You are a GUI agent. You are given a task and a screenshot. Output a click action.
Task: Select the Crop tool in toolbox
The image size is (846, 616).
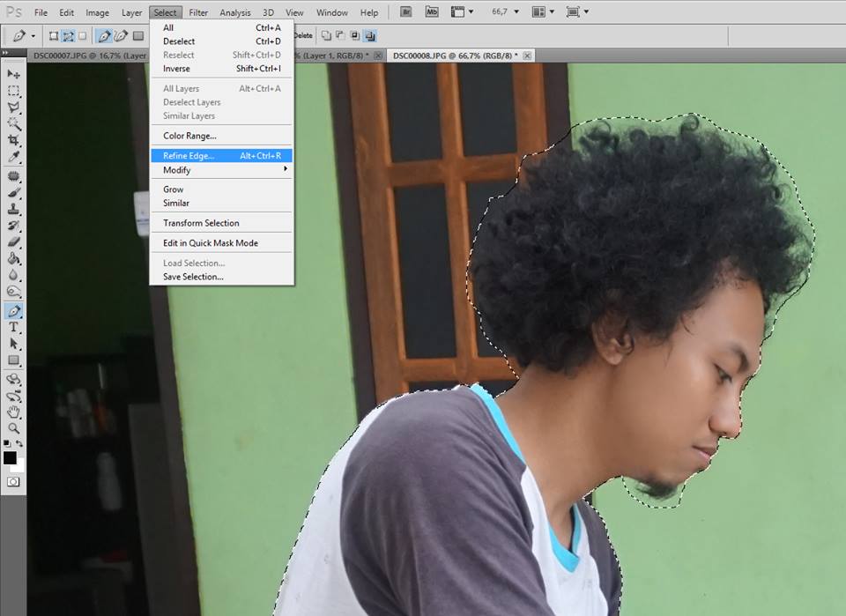[x=14, y=141]
